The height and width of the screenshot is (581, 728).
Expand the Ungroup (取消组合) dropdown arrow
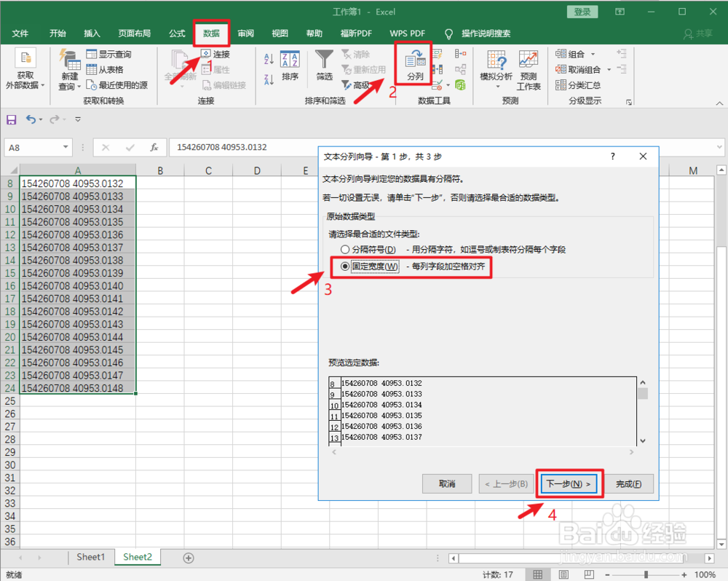[x=609, y=70]
